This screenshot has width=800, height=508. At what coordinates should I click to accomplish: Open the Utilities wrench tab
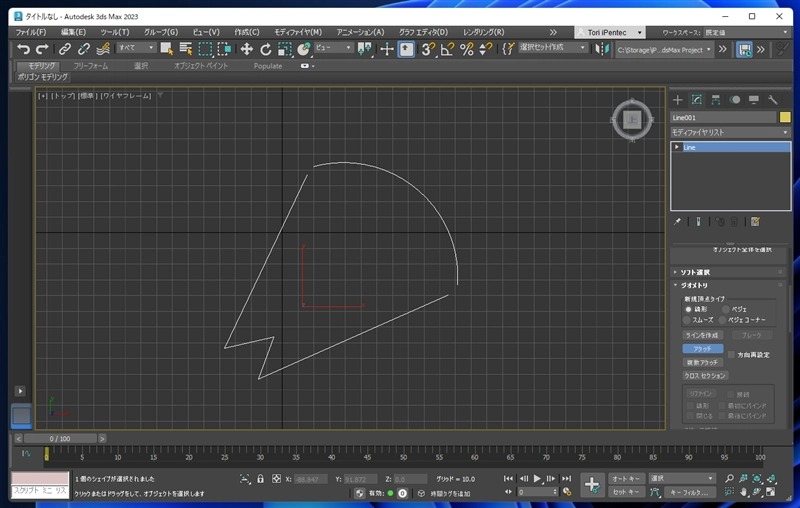[x=773, y=100]
